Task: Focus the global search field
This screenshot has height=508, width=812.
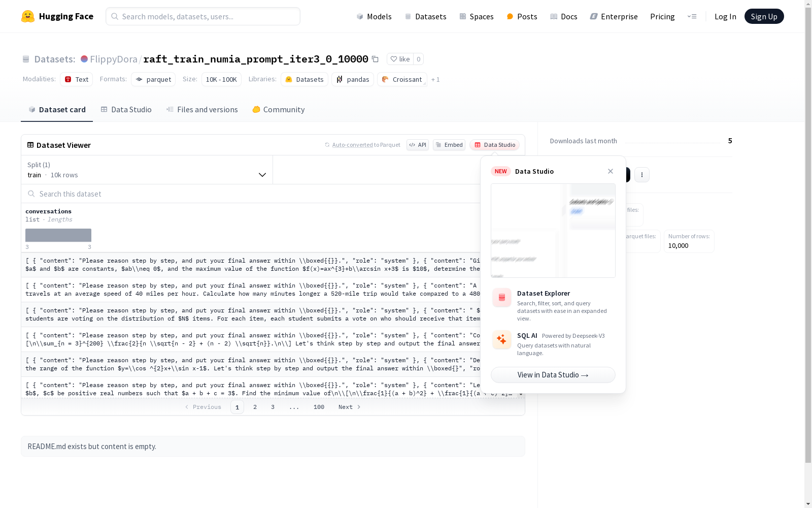Action: (x=203, y=16)
